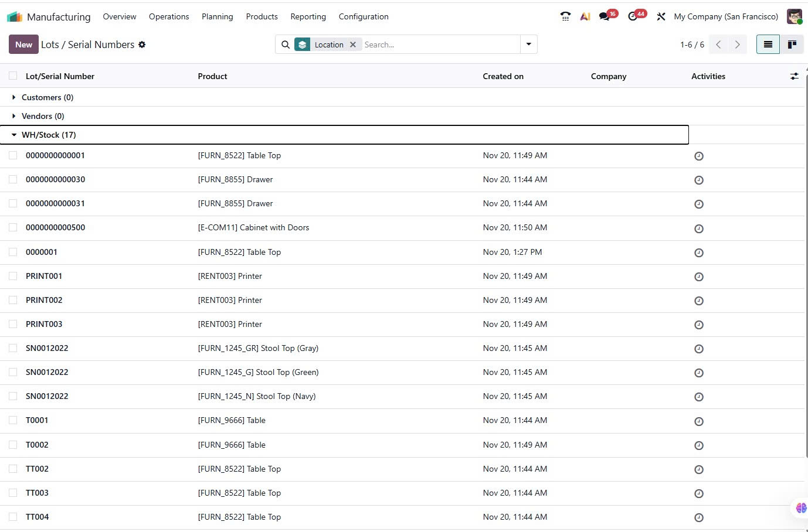The image size is (808, 532).
Task: Open the search filter dropdown arrow
Action: coord(528,45)
